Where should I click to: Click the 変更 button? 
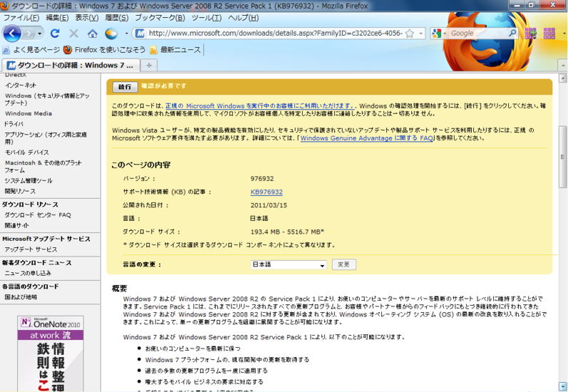pyautogui.click(x=344, y=264)
